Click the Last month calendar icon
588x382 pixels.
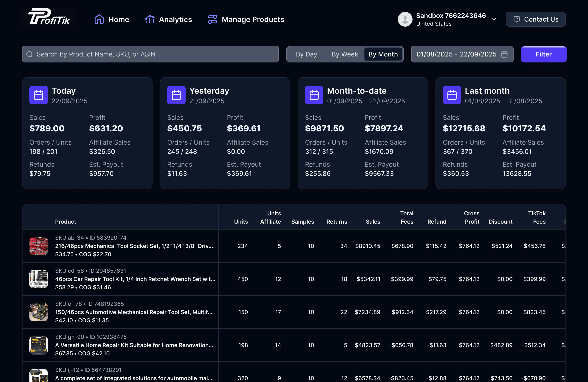(x=452, y=95)
